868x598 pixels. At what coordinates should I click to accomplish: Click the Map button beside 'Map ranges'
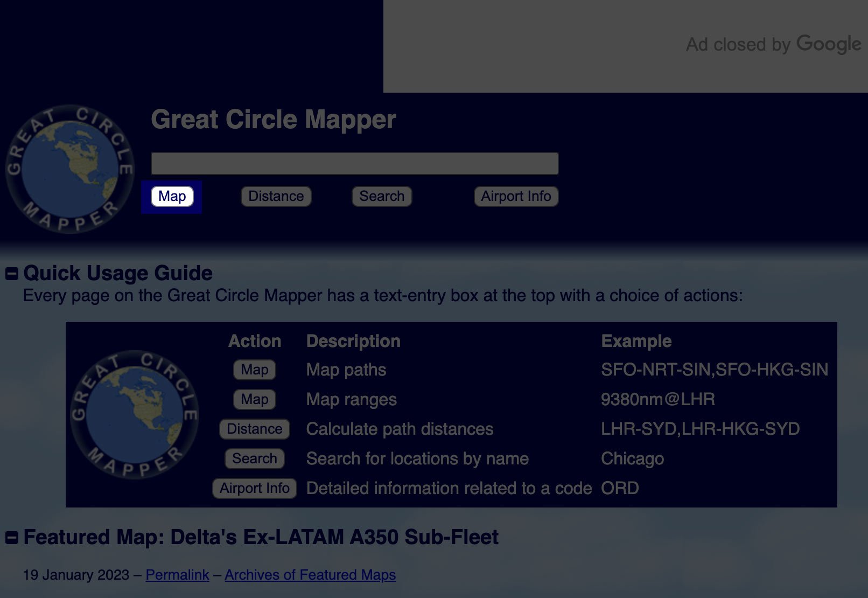tap(254, 399)
